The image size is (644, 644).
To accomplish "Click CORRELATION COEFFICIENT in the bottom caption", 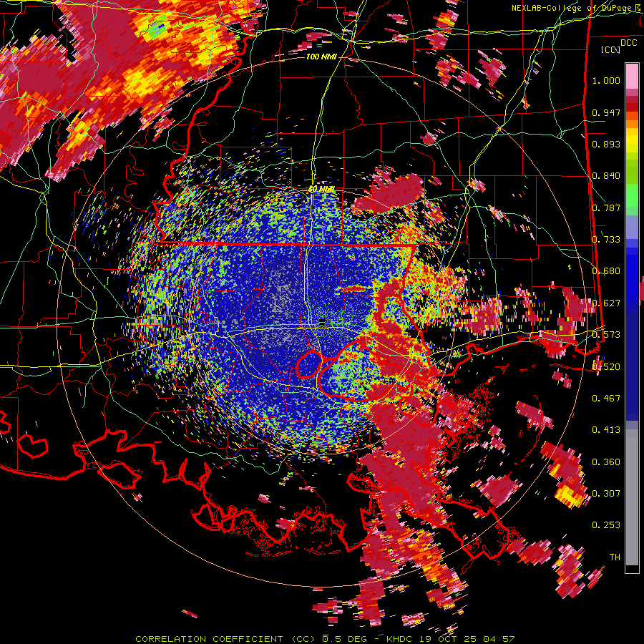I will 209,639.
